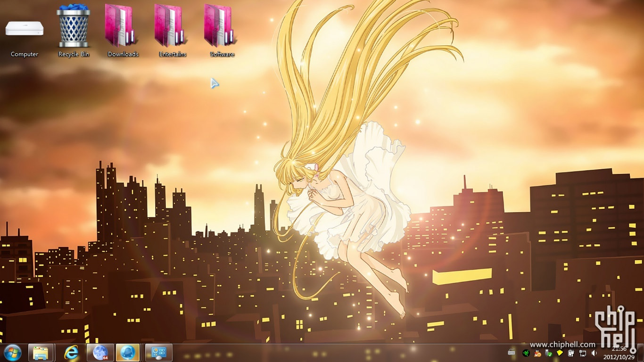This screenshot has height=362, width=644.
Task: Open the power plug battery tray icon
Action: click(x=571, y=353)
